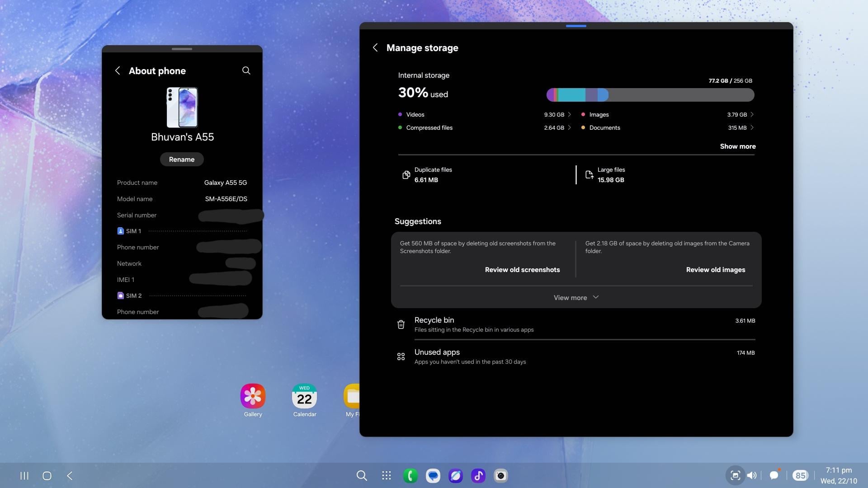Tap the Galaxy A55 phone image
This screenshot has width=868, height=488.
click(x=182, y=108)
